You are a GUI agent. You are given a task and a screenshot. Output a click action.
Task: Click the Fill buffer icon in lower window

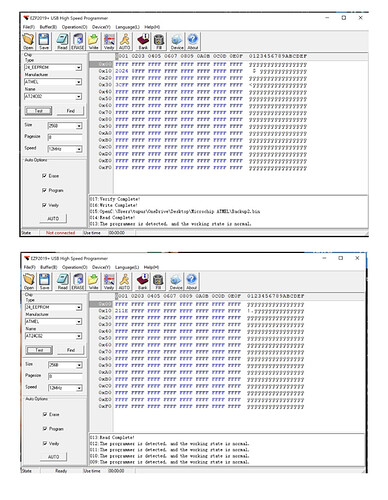(x=158, y=281)
